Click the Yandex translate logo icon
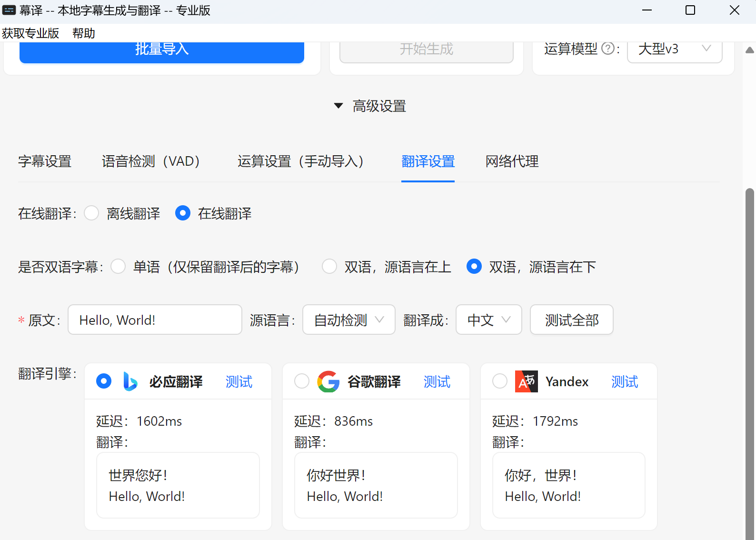 (526, 381)
